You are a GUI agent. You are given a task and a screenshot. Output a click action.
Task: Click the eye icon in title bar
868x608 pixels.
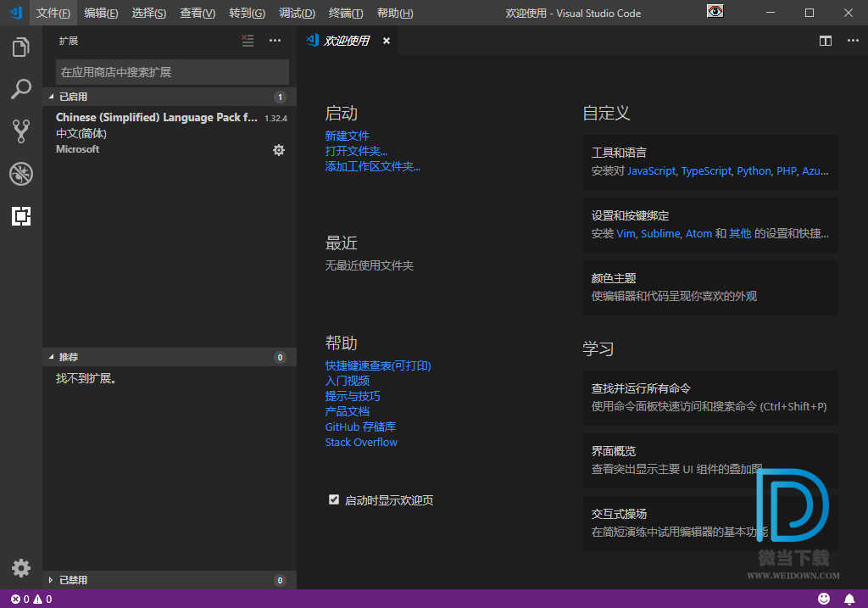point(715,11)
